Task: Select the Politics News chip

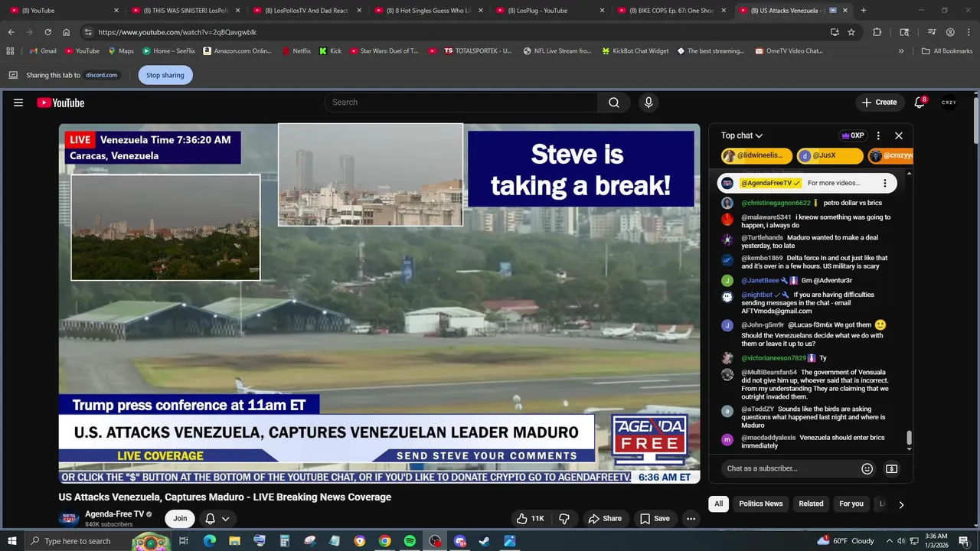Action: [x=760, y=504]
